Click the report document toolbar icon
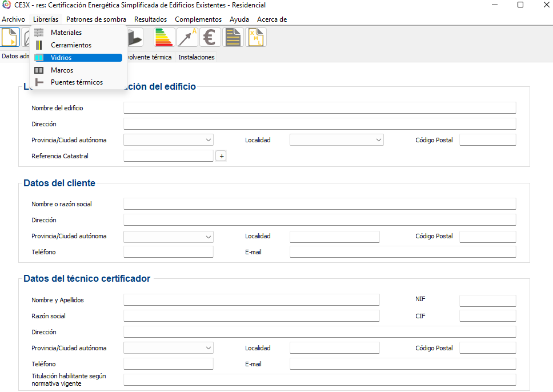The width and height of the screenshot is (553, 392). coord(233,38)
